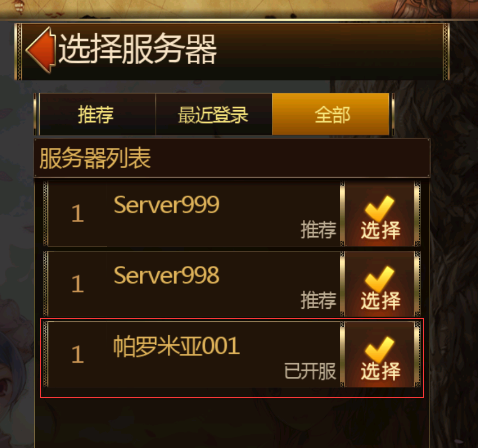Click the checkmark icon for Server998
This screenshot has width=478, height=448.
[x=379, y=278]
